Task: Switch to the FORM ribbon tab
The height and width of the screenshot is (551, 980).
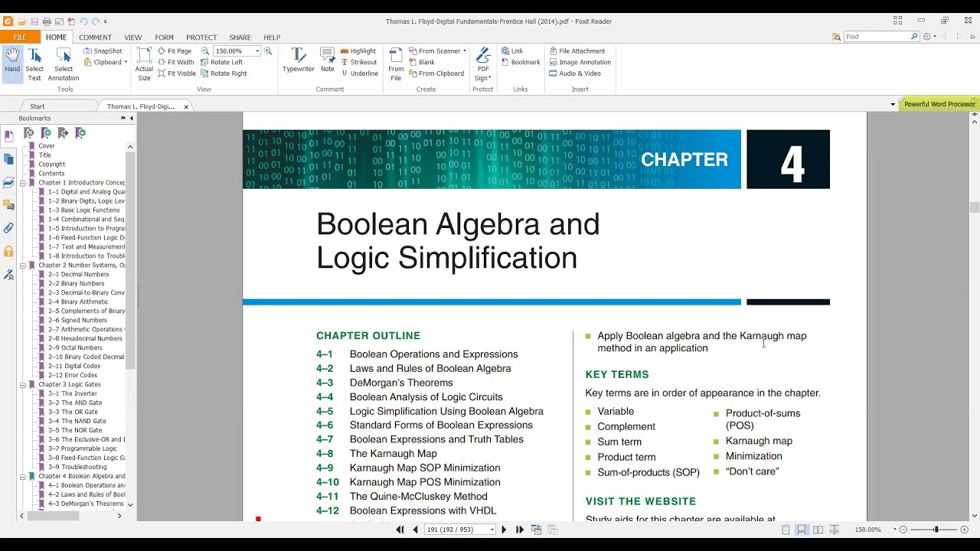Action: coord(164,37)
